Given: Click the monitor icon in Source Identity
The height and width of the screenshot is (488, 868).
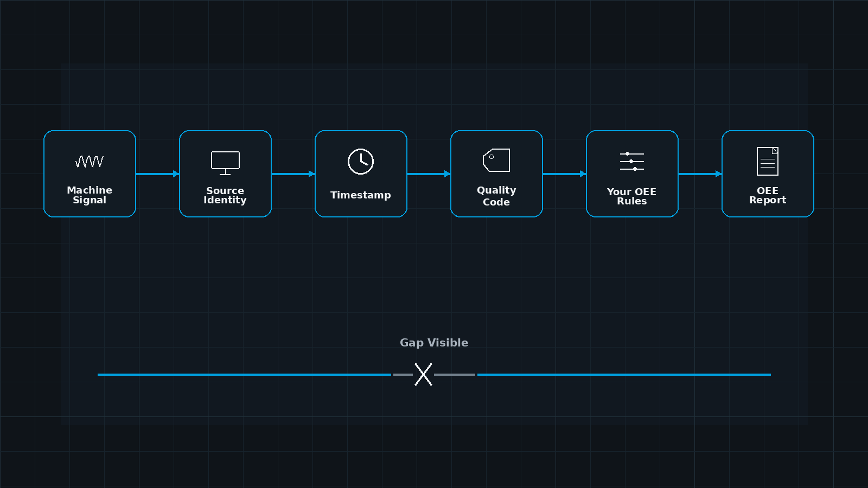Looking at the screenshot, I should 225,163.
